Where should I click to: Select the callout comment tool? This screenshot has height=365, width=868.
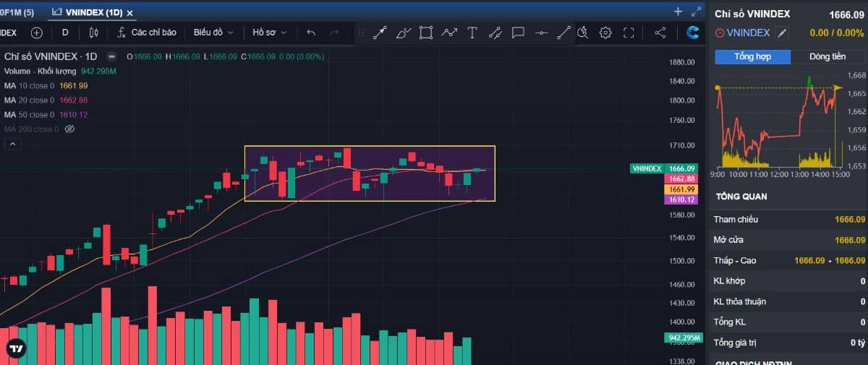click(x=518, y=33)
